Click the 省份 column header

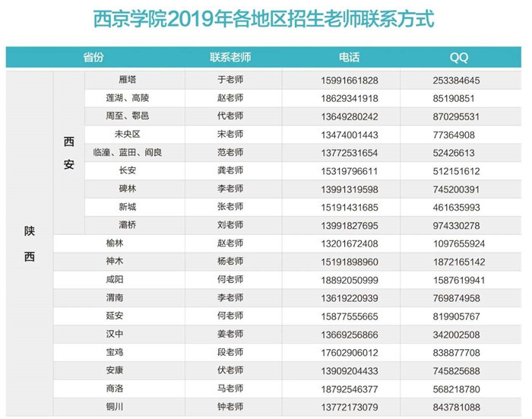click(x=93, y=58)
